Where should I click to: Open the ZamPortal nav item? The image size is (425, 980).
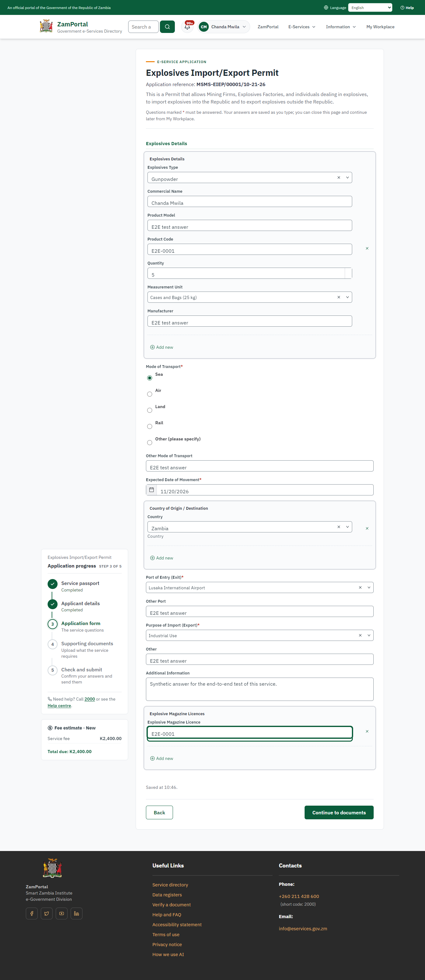click(268, 27)
